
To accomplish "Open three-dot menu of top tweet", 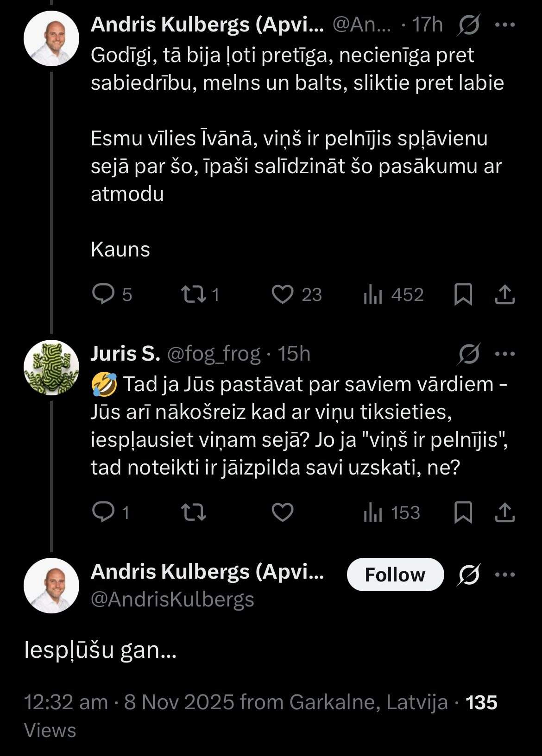I will pos(505,25).
